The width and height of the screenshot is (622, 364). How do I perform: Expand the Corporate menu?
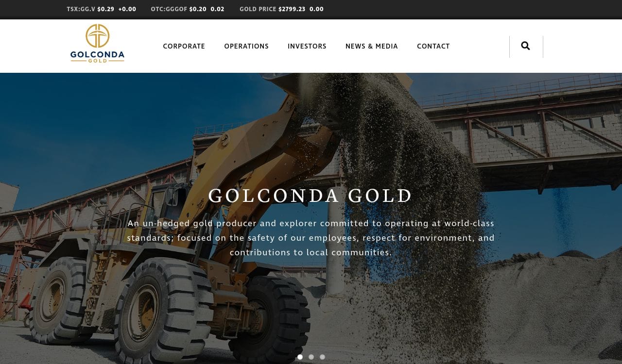click(184, 47)
